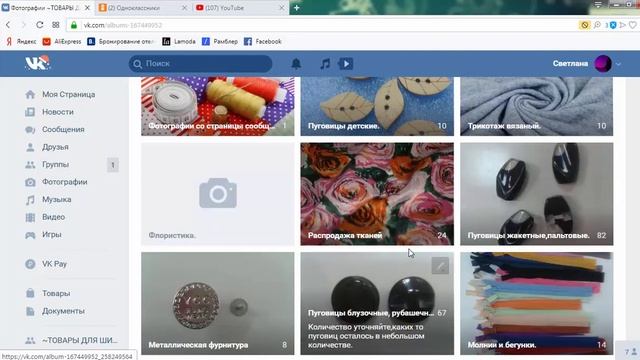This screenshot has width=640, height=360.
Task: Open VK Pay in sidebar
Action: [x=54, y=264]
